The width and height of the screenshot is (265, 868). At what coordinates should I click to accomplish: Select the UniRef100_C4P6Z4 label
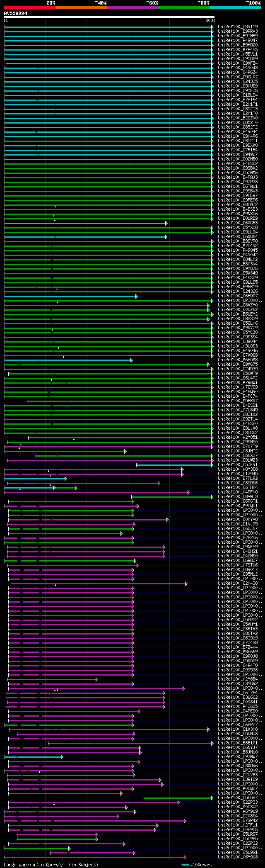point(238,73)
